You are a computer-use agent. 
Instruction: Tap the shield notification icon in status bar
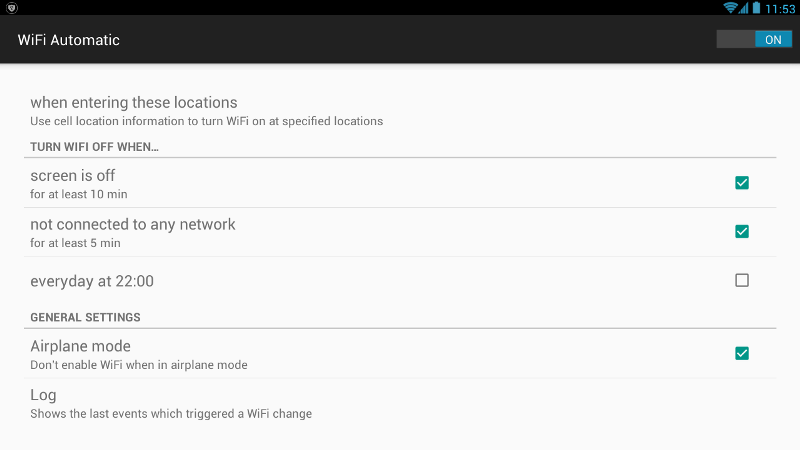coord(12,8)
